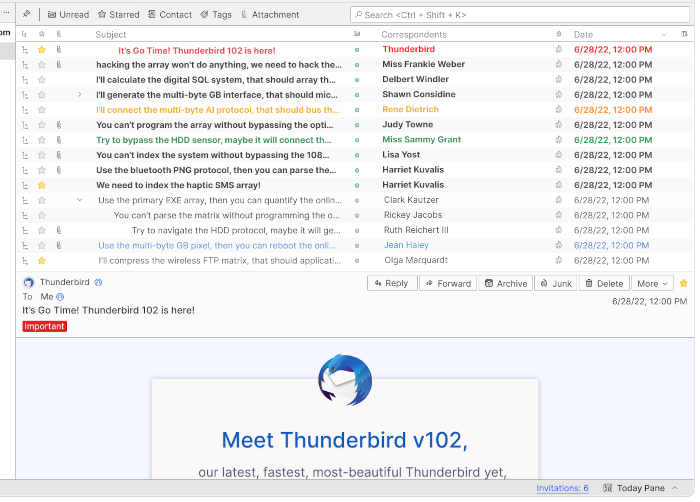
Task: Expand the Shawn Considine thread
Action: point(79,95)
